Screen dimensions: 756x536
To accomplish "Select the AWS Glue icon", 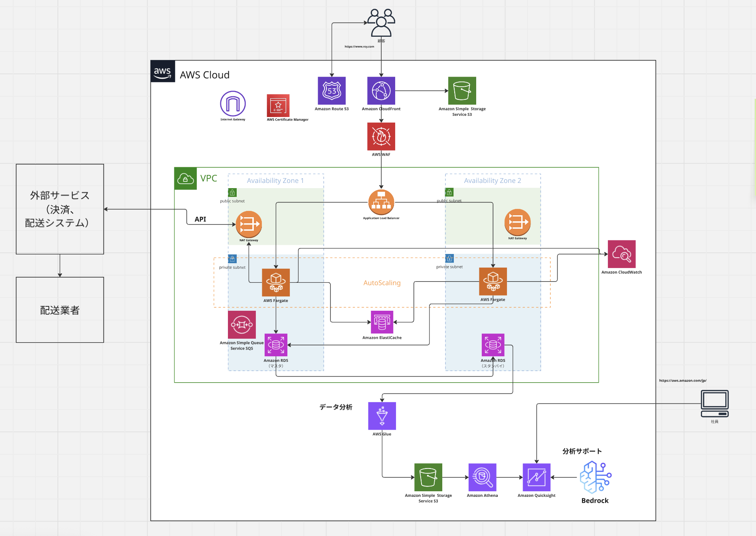I will tap(382, 416).
